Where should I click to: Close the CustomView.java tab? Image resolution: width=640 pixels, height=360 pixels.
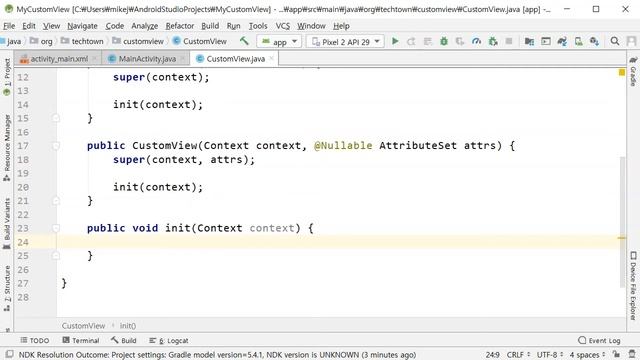point(271,59)
